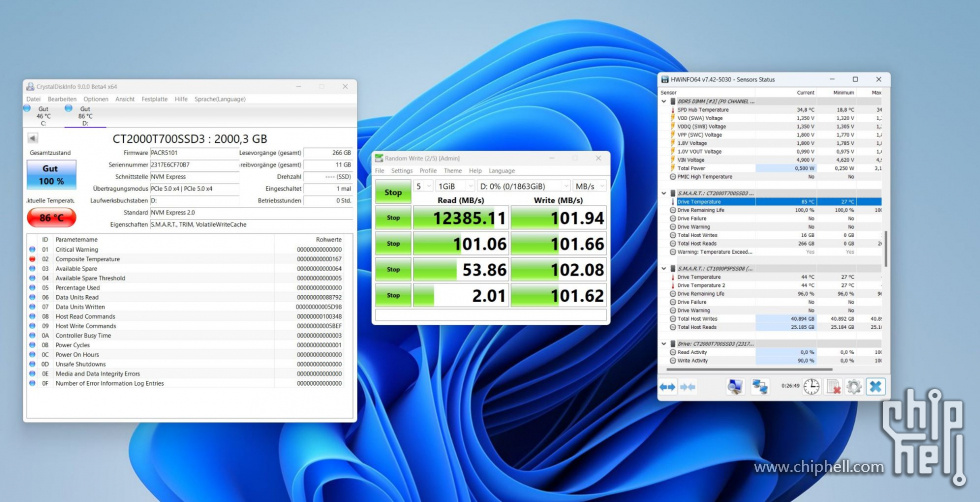Screen dimensions: 980x502
Task: Click HWiNFO blue expand-columns double arrows icon
Action: (668, 387)
